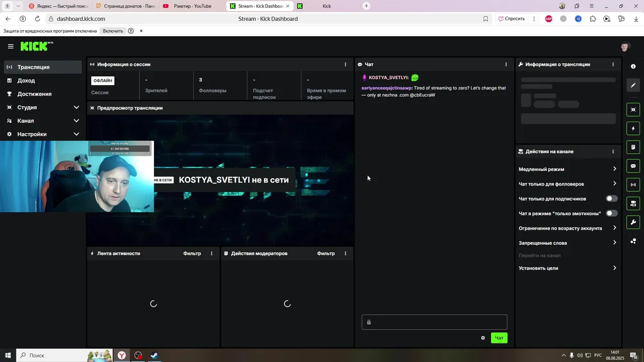
Task: Open the hamburger menu beside Kick logo
Action: (x=11, y=46)
